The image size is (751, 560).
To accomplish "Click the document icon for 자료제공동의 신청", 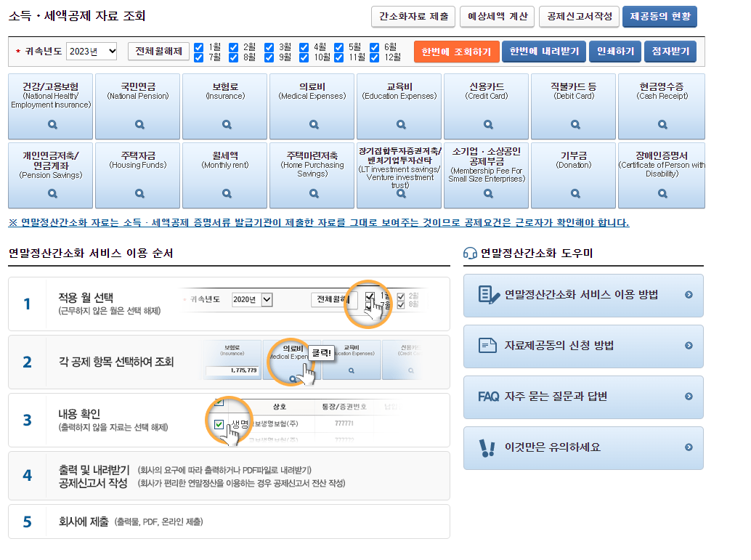I will click(x=487, y=346).
